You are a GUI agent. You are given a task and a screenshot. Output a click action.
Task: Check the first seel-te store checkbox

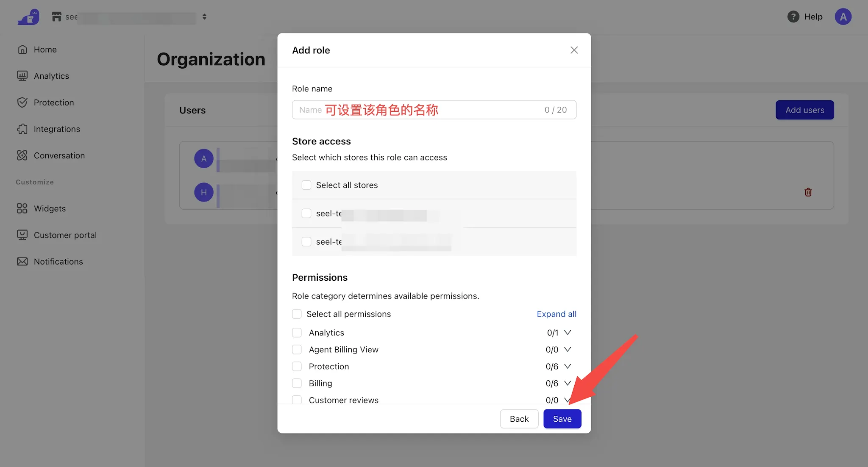[x=306, y=213]
